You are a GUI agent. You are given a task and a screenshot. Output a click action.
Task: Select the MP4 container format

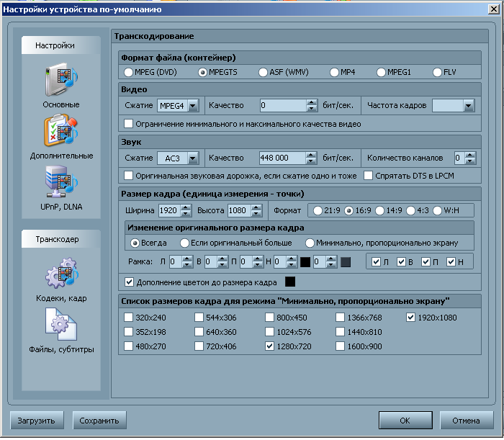(x=335, y=72)
